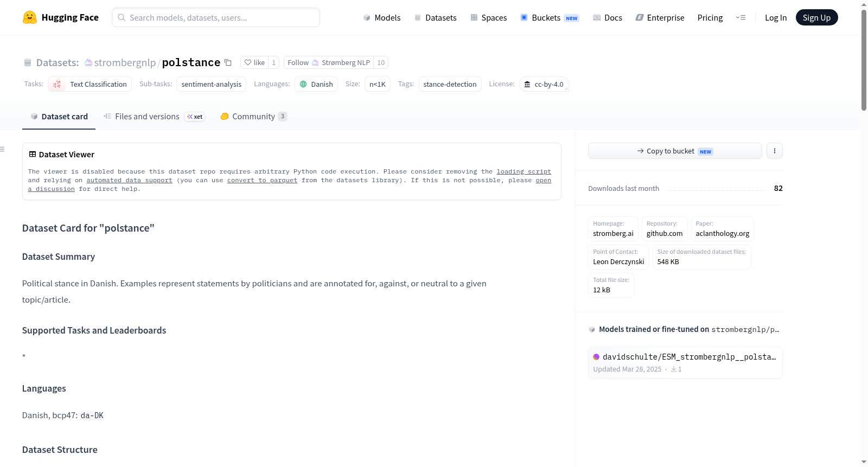
Task: Copy the dataset name with the copy icon
Action: [x=228, y=62]
